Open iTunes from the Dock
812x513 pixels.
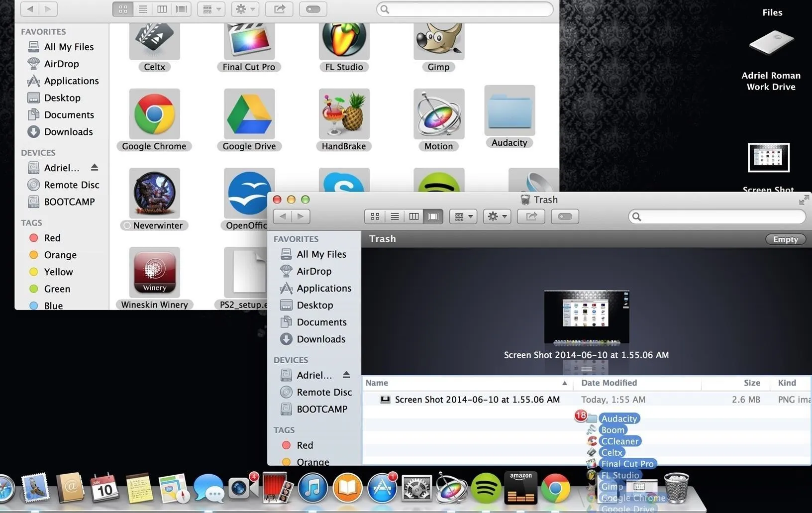coord(313,488)
